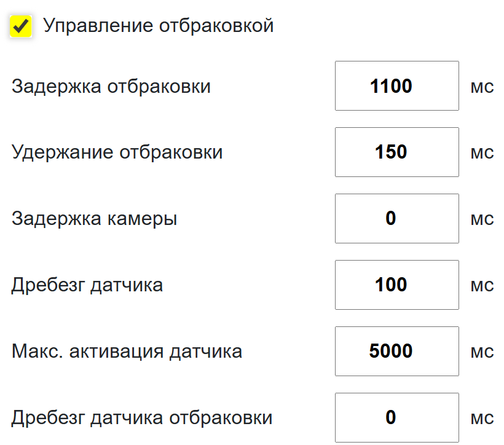
Task: Focus the Удержание отбраковки value field
Action: tap(396, 152)
